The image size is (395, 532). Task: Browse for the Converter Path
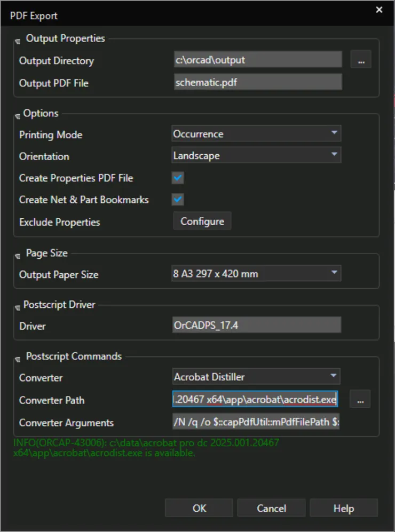coord(360,399)
